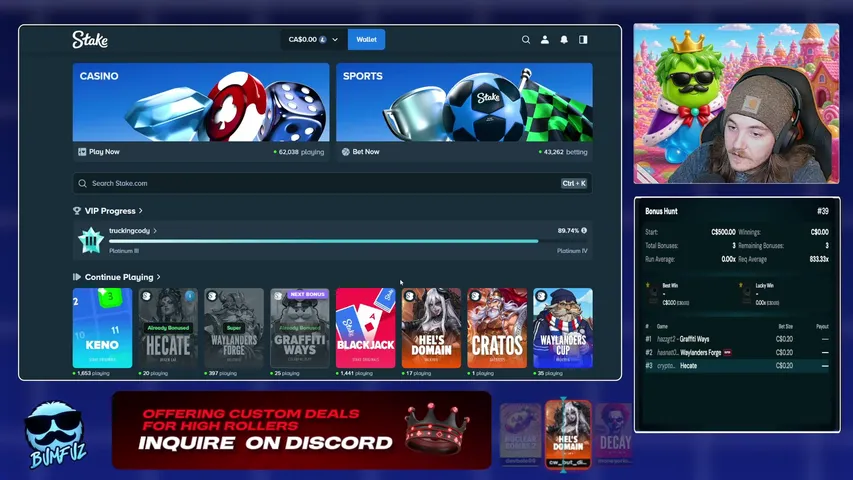The height and width of the screenshot is (480, 853).
Task: Click the #39 hunt number
Action: coord(823,211)
